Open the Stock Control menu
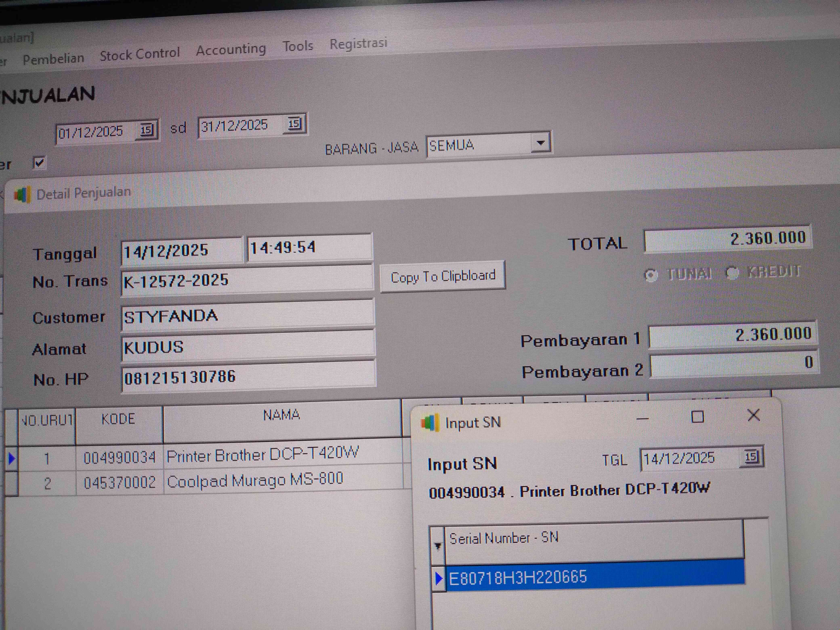The width and height of the screenshot is (840, 630). (139, 54)
